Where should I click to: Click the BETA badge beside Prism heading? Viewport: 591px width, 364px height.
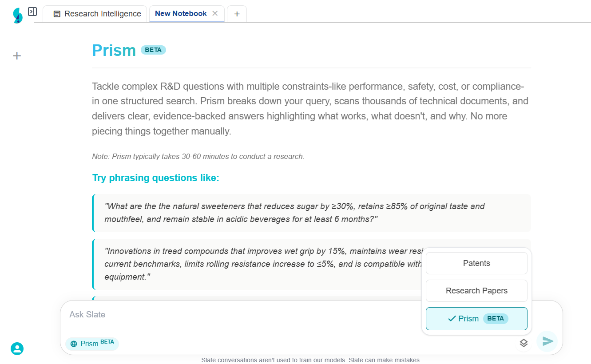coord(153,50)
